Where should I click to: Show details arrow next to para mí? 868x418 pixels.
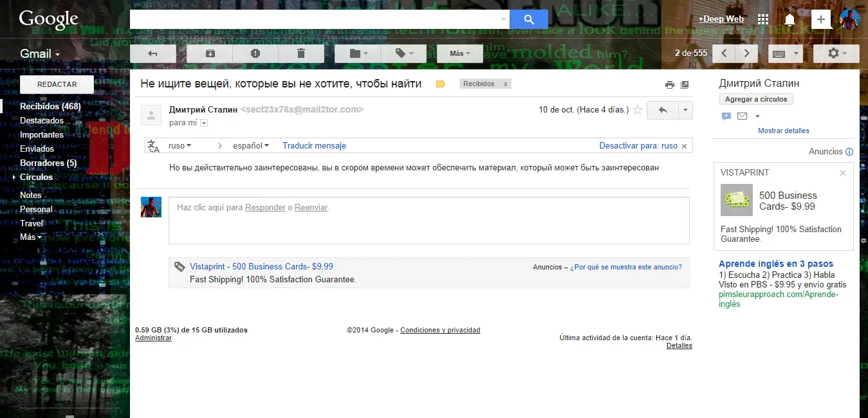(x=204, y=123)
